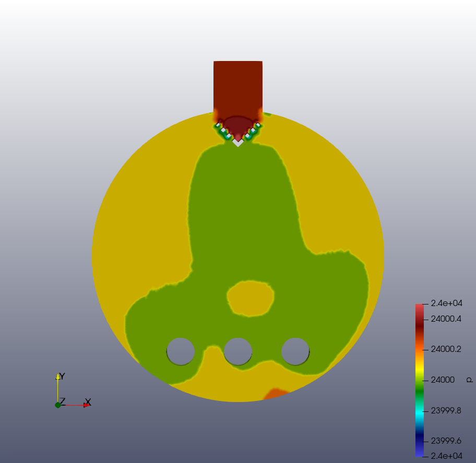This screenshot has width=476, height=463.
Task: Click the pressure color legend bar
Action: pos(420,380)
